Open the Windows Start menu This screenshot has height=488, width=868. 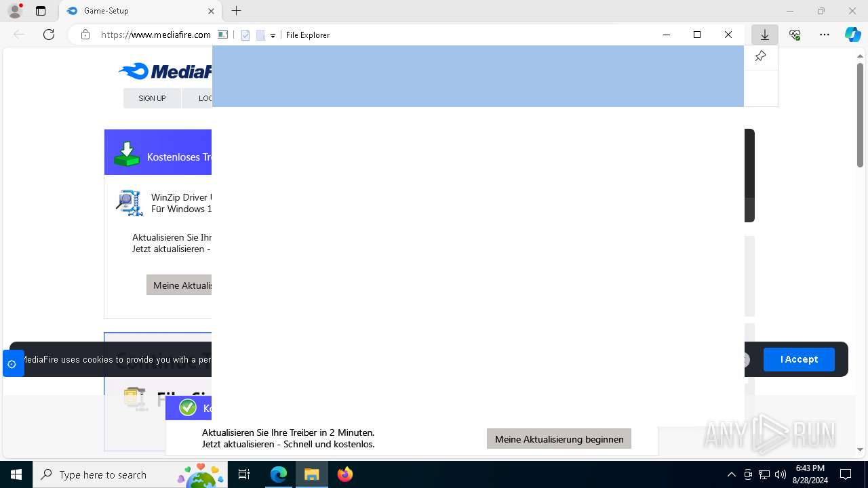(x=16, y=474)
